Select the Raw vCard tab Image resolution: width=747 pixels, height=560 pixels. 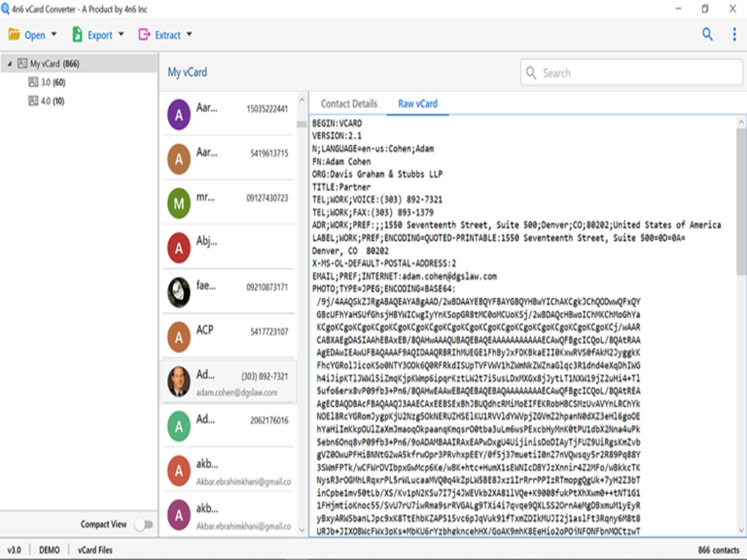click(417, 104)
